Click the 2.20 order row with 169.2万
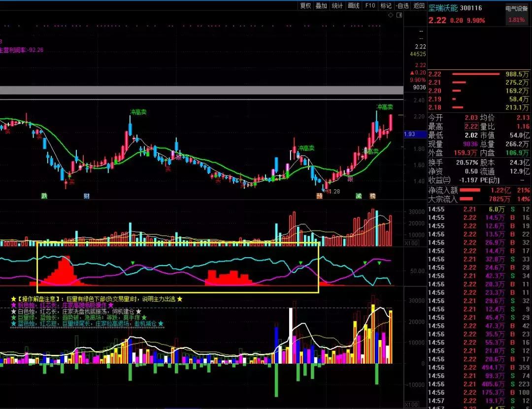The height and width of the screenshot is (409, 532). tap(478, 91)
